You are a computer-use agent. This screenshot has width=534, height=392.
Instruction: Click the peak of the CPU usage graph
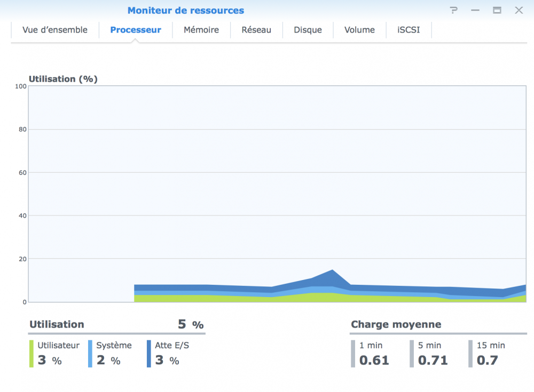[332, 271]
